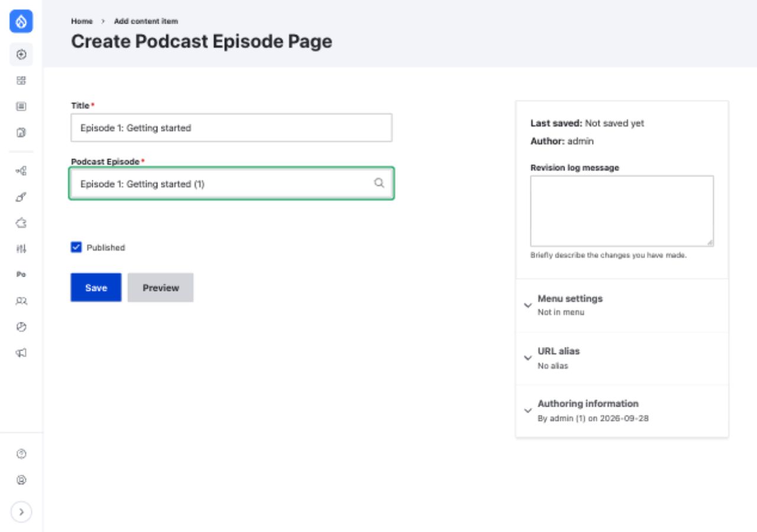Open the Extend puzzle-piece icon in sidebar
The width and height of the screenshot is (757, 532).
coord(21,223)
